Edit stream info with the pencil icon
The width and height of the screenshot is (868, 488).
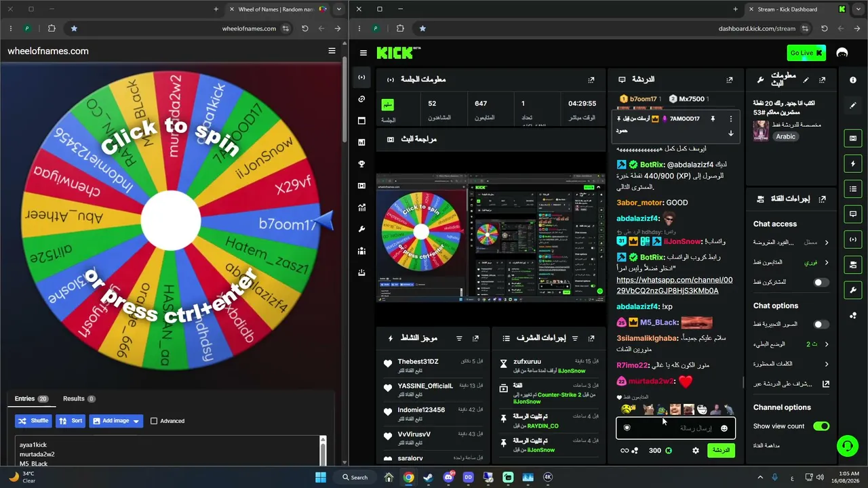(x=806, y=80)
